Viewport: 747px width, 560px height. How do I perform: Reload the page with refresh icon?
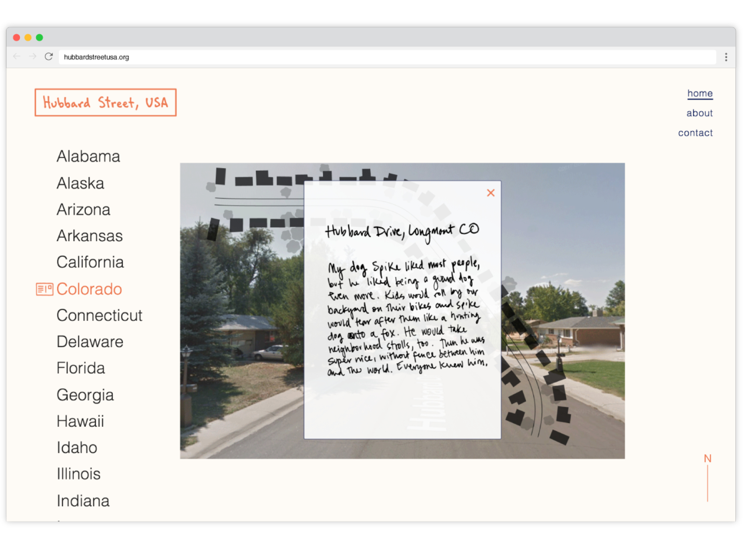point(49,57)
